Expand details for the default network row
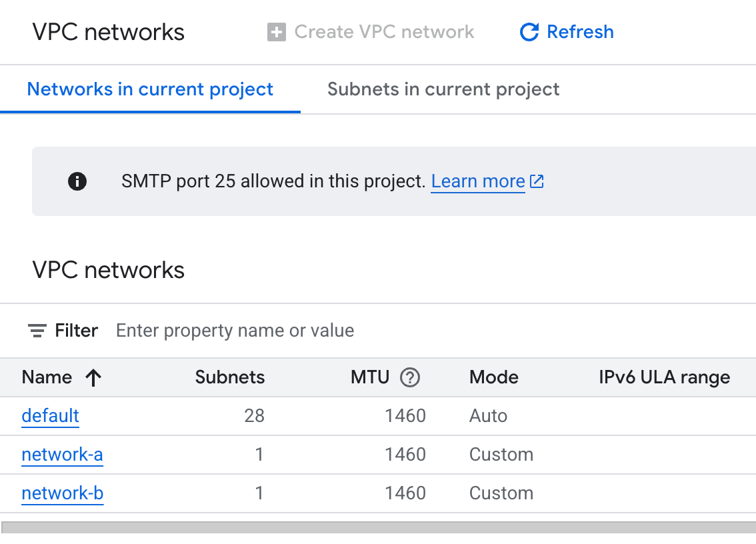 tap(50, 415)
